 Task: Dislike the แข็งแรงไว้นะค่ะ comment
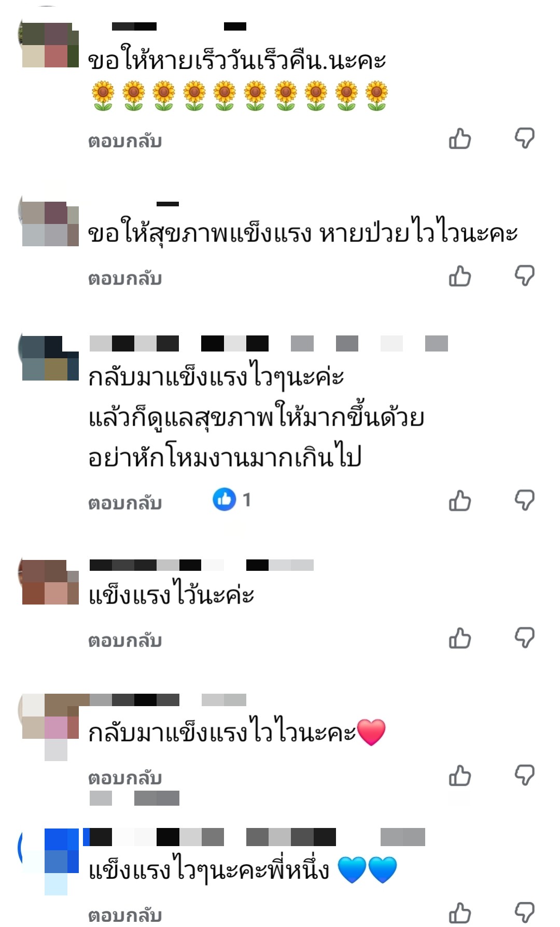pyautogui.click(x=524, y=638)
